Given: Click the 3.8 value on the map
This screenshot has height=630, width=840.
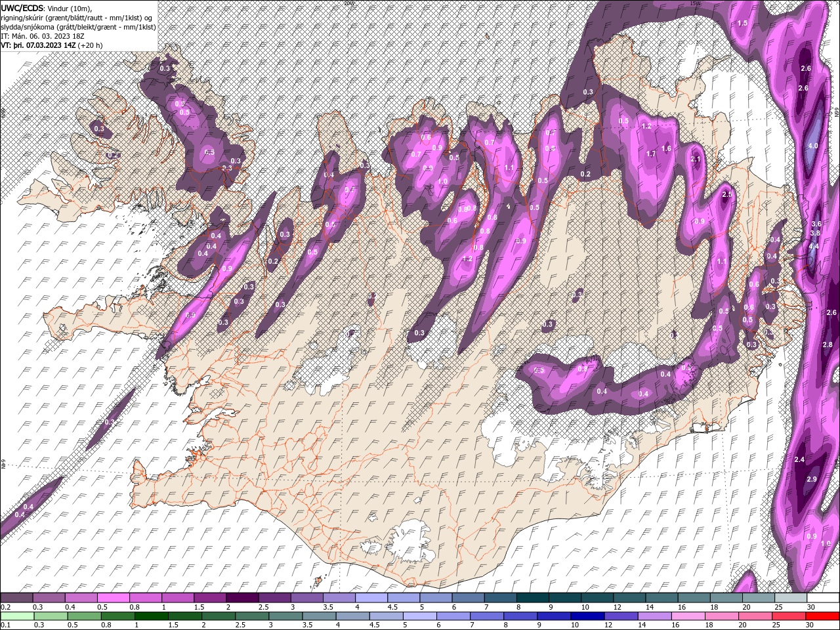Looking at the screenshot, I should (816, 234).
